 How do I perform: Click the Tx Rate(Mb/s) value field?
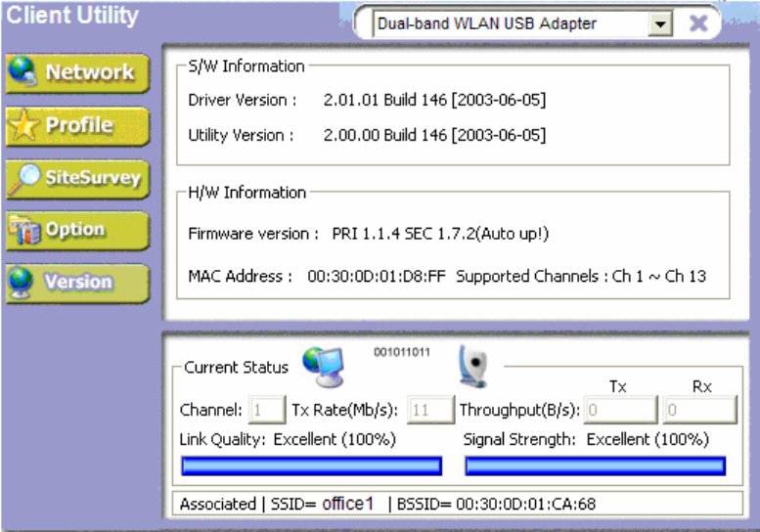click(x=430, y=410)
